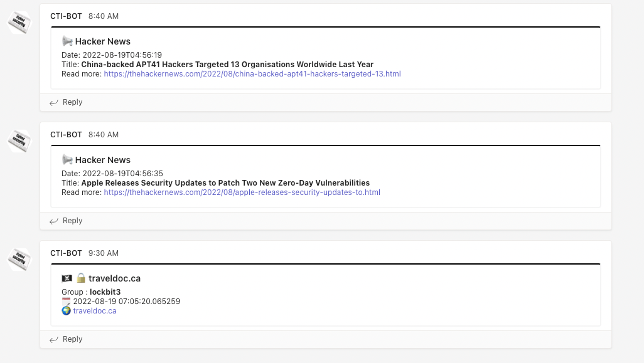Click calendar icon beside 2022-08-19 07:05 date

pos(66,302)
